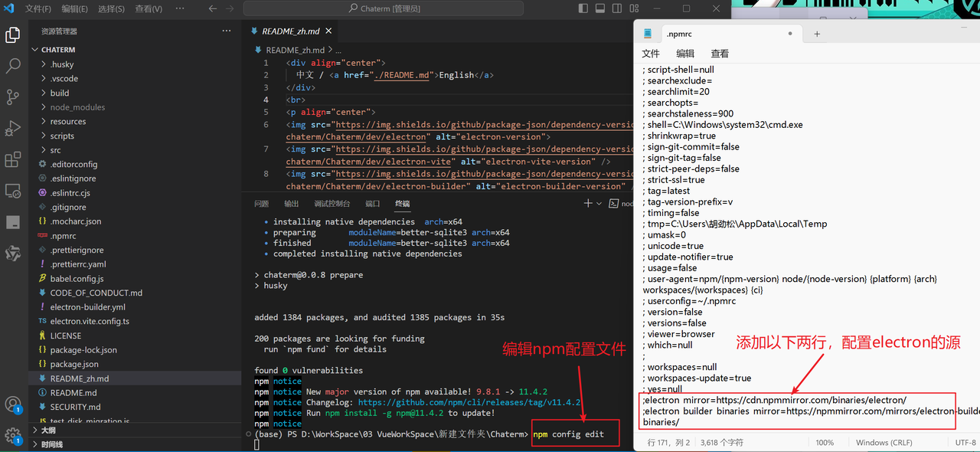Viewport: 980px width, 452px height.
Task: Switch to the 问题 panel tab
Action: 262,204
